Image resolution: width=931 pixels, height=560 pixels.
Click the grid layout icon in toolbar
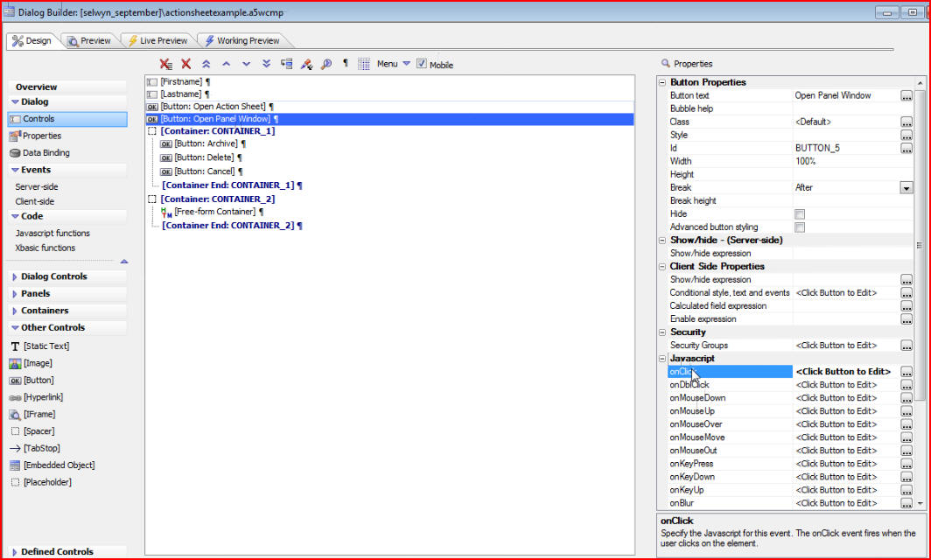364,64
